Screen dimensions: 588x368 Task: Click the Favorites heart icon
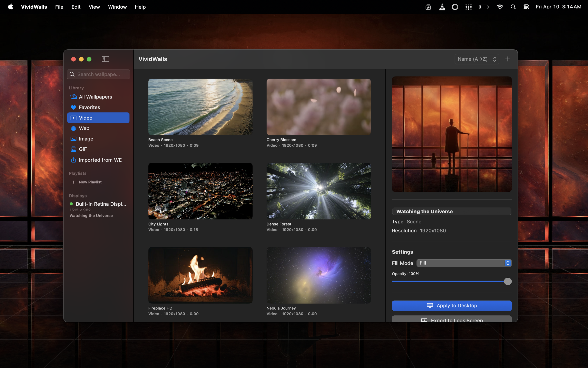(73, 107)
